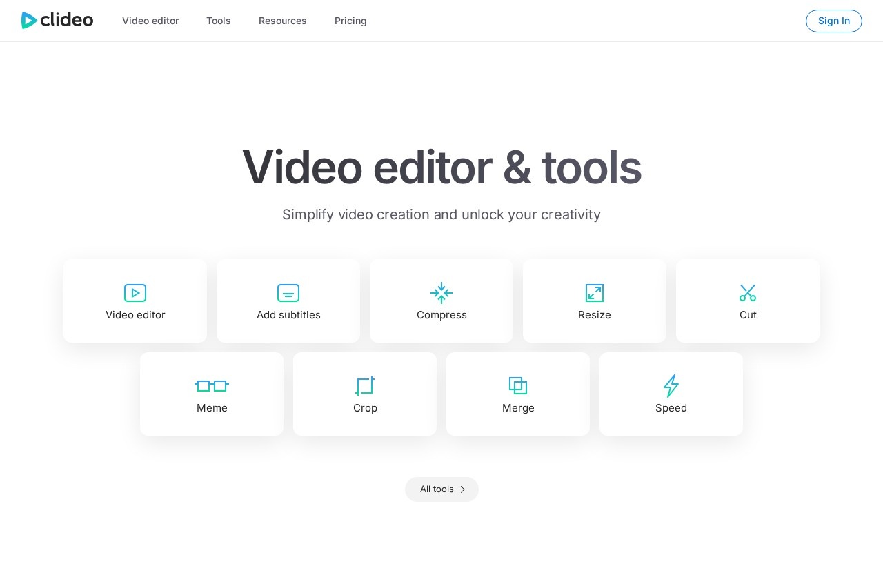This screenshot has height=588, width=883.
Task: Select the Compress arrows icon
Action: pyautogui.click(x=441, y=293)
